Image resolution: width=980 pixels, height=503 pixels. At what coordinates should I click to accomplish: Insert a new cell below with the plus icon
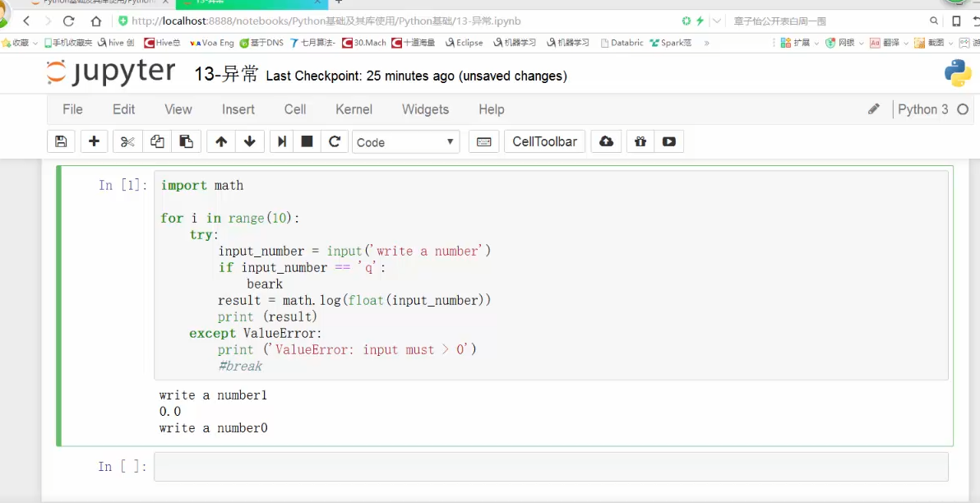click(x=94, y=142)
